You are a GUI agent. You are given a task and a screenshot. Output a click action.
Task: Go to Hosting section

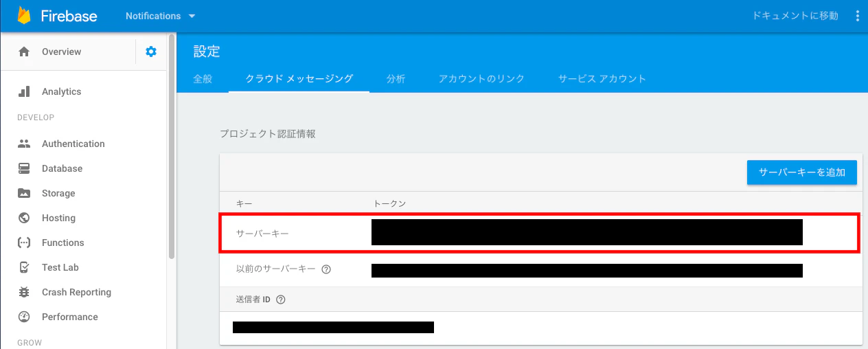pos(58,218)
